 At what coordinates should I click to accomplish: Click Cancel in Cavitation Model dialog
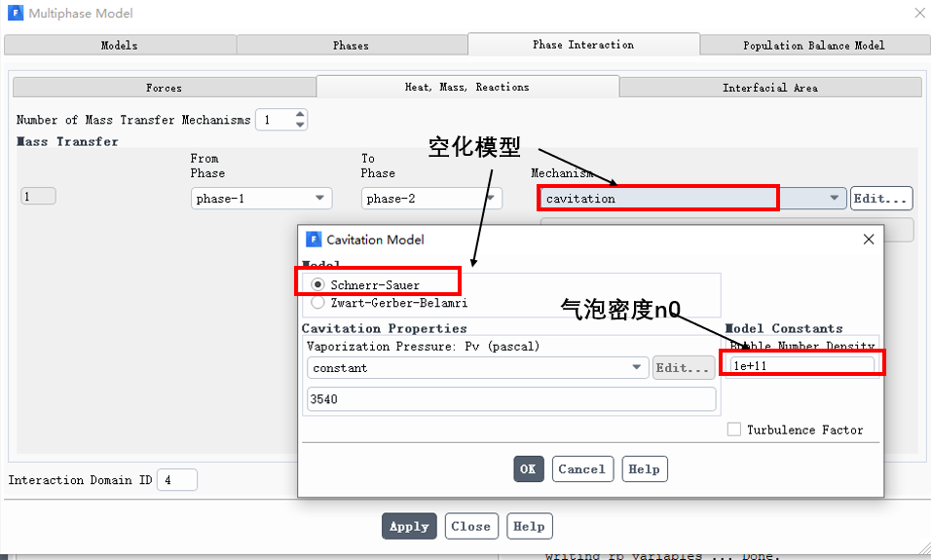click(x=582, y=469)
